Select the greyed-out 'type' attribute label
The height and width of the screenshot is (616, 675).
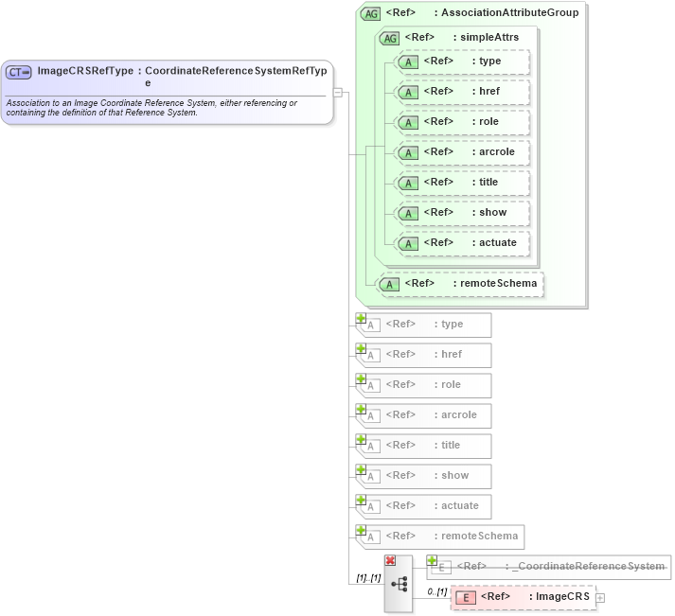[x=452, y=324]
